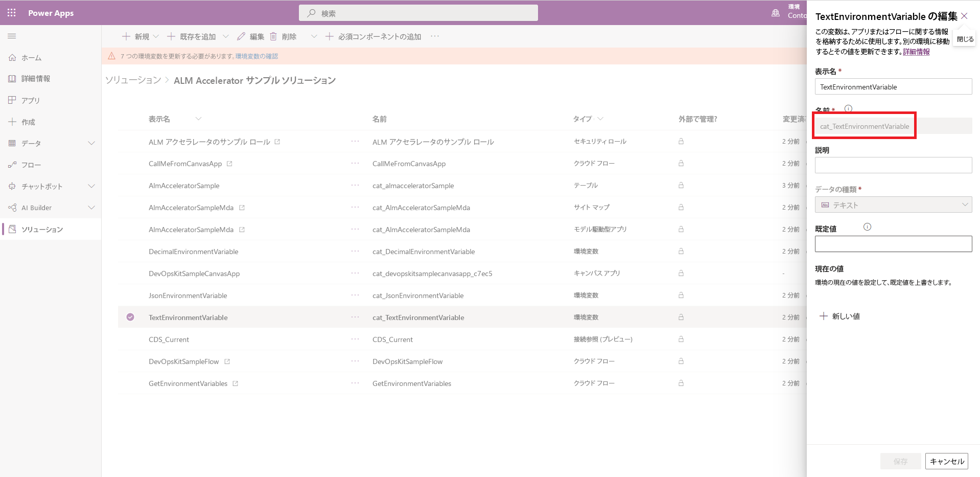Click 必須コンポーネントの追加 button
The width and height of the screenshot is (980, 477).
[x=373, y=36]
